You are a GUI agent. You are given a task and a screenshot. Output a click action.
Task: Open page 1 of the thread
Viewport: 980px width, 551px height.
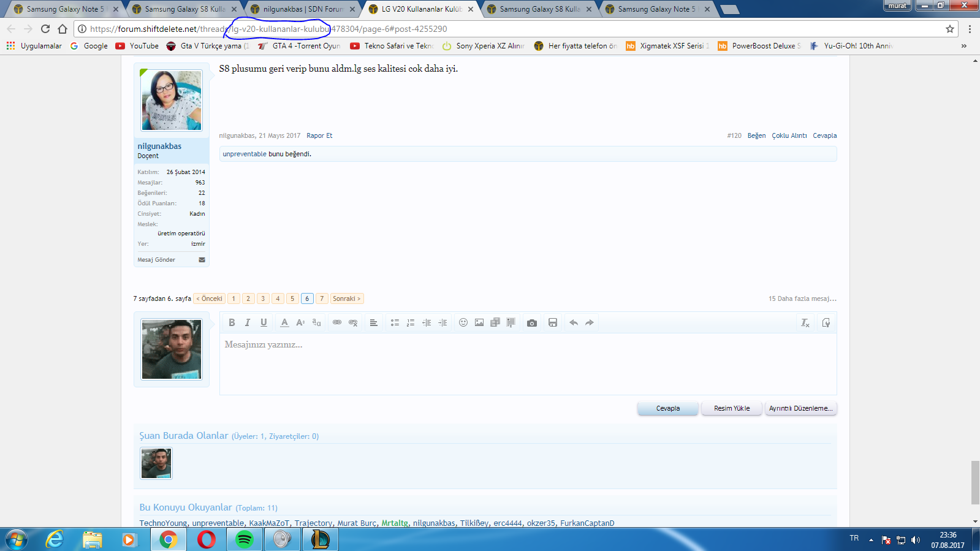pos(234,298)
